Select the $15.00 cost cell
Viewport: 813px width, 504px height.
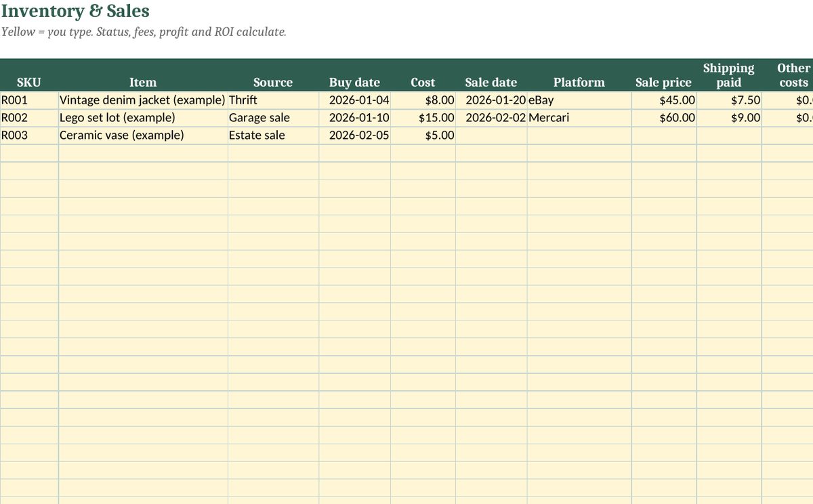point(423,118)
